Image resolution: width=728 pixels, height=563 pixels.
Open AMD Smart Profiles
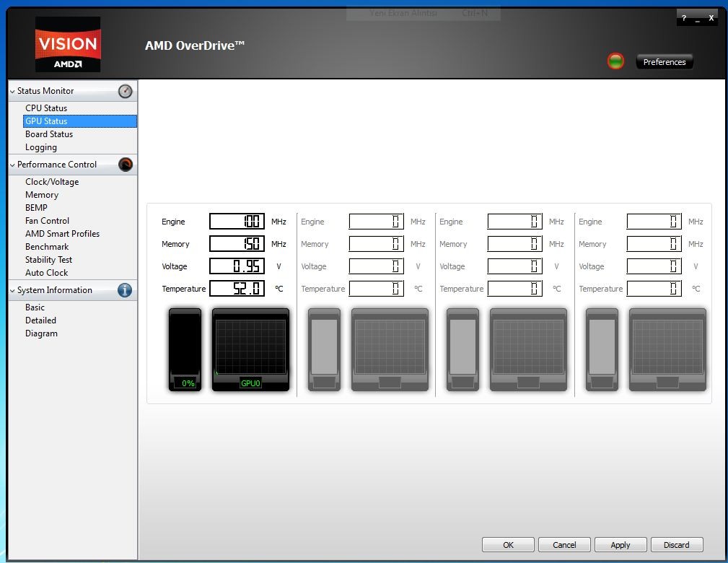[62, 234]
